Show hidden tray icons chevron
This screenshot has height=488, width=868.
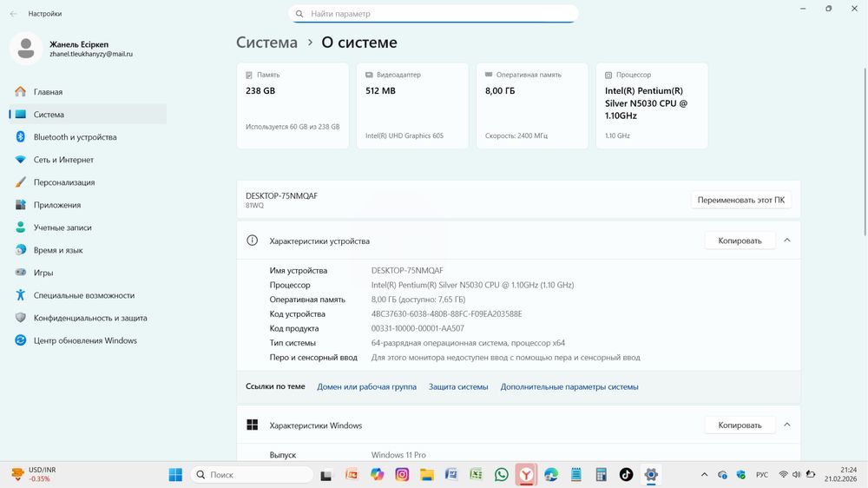point(704,475)
